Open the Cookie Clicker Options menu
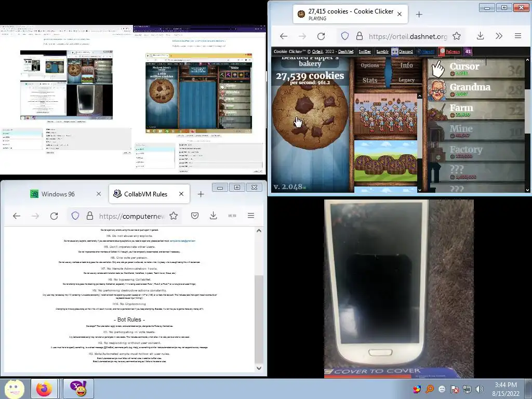This screenshot has height=399, width=532. (x=369, y=65)
